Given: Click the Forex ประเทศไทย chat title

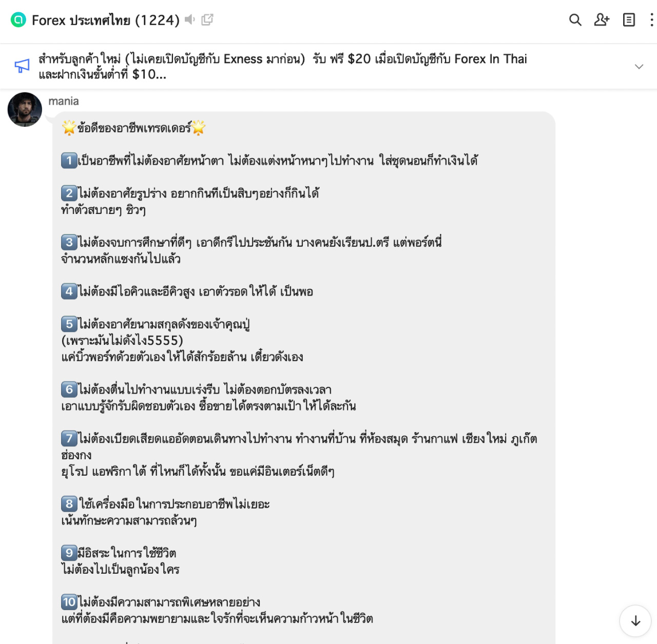Looking at the screenshot, I should pyautogui.click(x=106, y=20).
